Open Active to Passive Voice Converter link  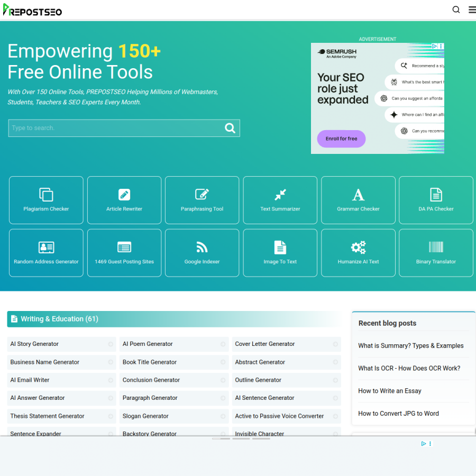pyautogui.click(x=279, y=416)
